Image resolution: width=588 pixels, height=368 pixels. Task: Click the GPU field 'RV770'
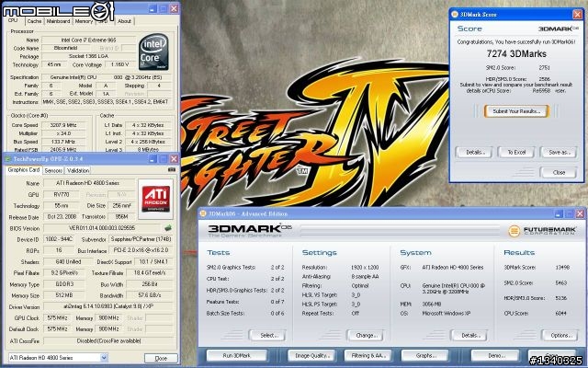click(62, 194)
